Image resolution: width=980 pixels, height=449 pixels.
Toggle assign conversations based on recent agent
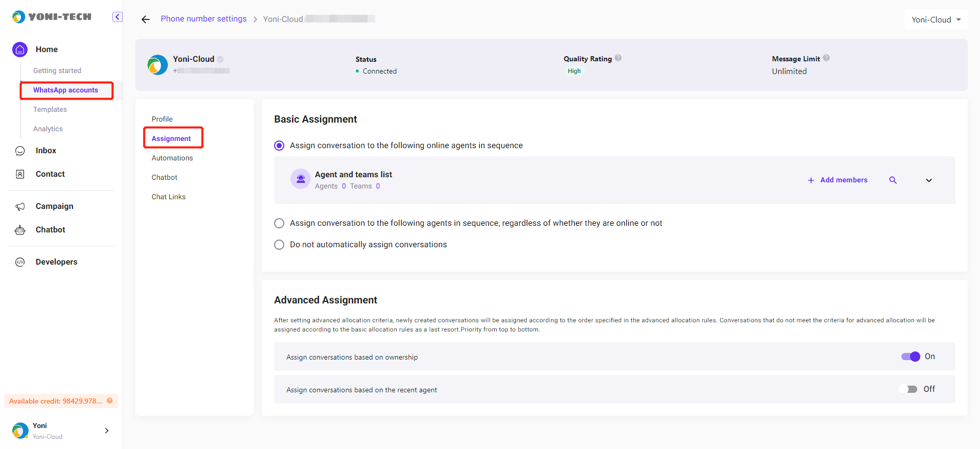tap(908, 389)
